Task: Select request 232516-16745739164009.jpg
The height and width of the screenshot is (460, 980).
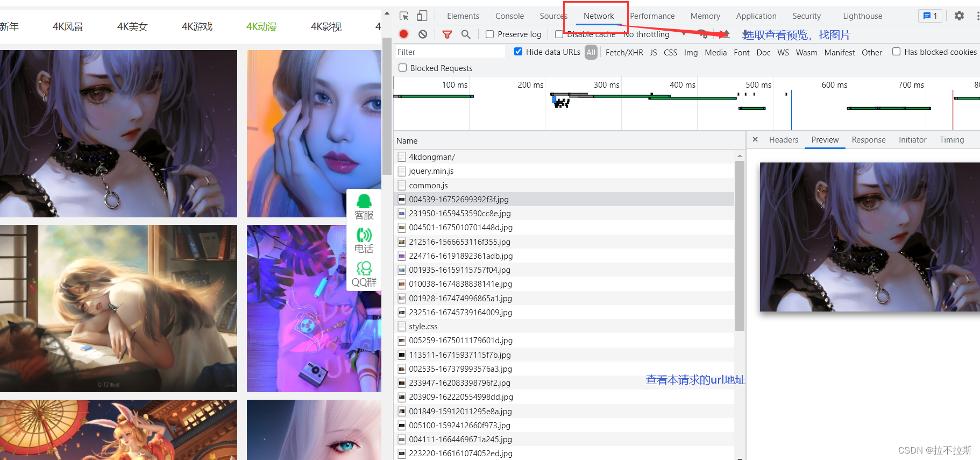Action: pos(564,312)
